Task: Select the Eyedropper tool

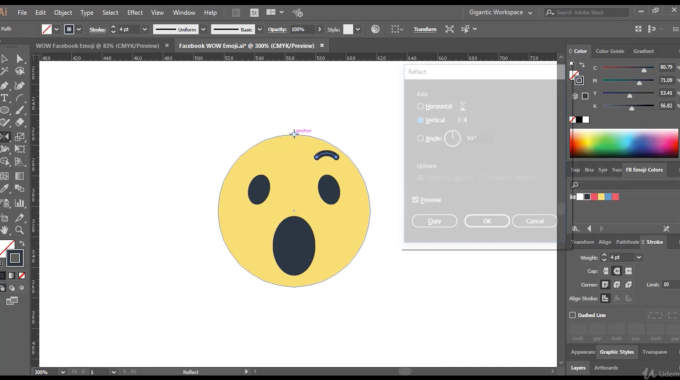Action: click(4, 189)
